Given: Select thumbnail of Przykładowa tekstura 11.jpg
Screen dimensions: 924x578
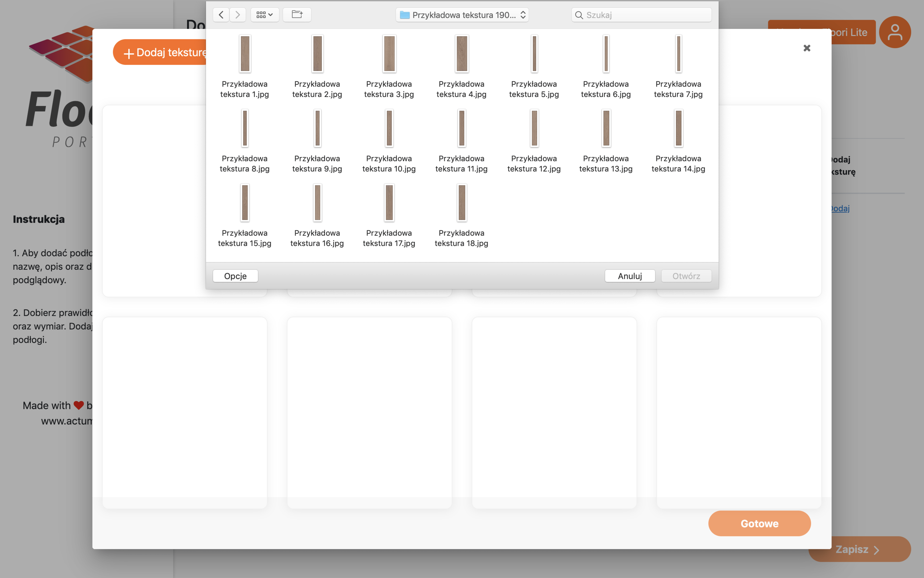Looking at the screenshot, I should point(462,128).
